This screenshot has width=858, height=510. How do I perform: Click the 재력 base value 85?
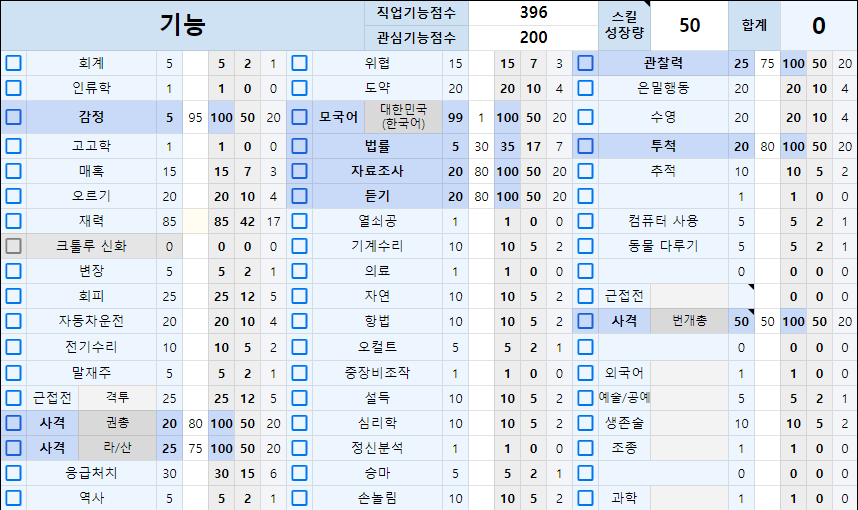[x=169, y=220]
